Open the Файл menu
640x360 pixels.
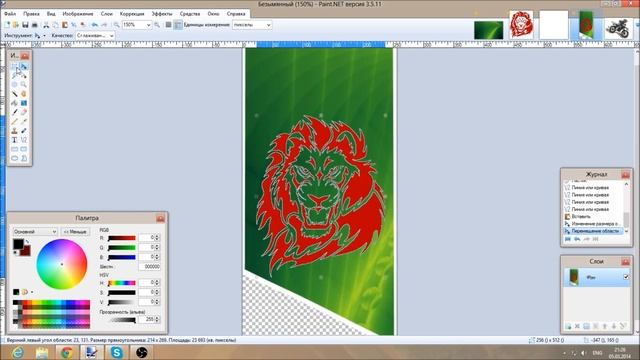pyautogui.click(x=10, y=13)
